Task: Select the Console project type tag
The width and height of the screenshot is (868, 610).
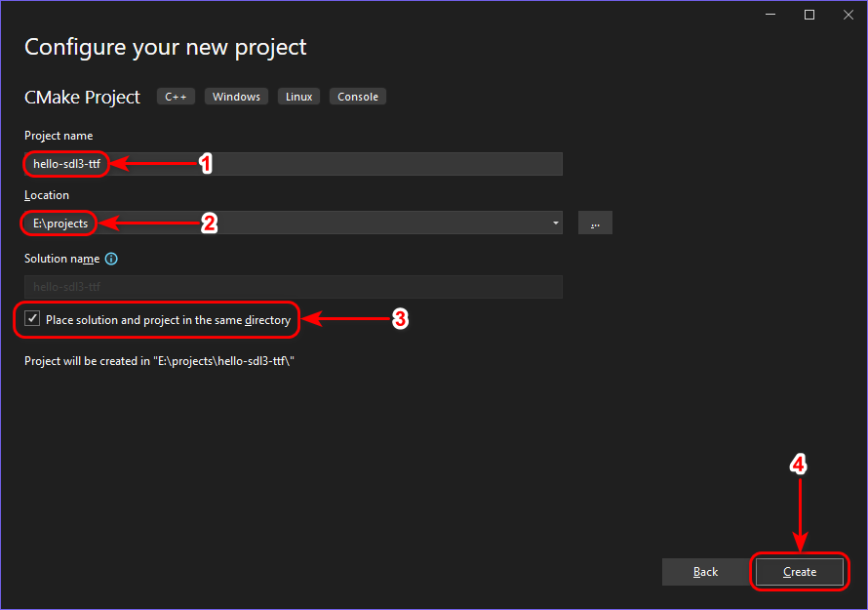Action: (x=357, y=96)
